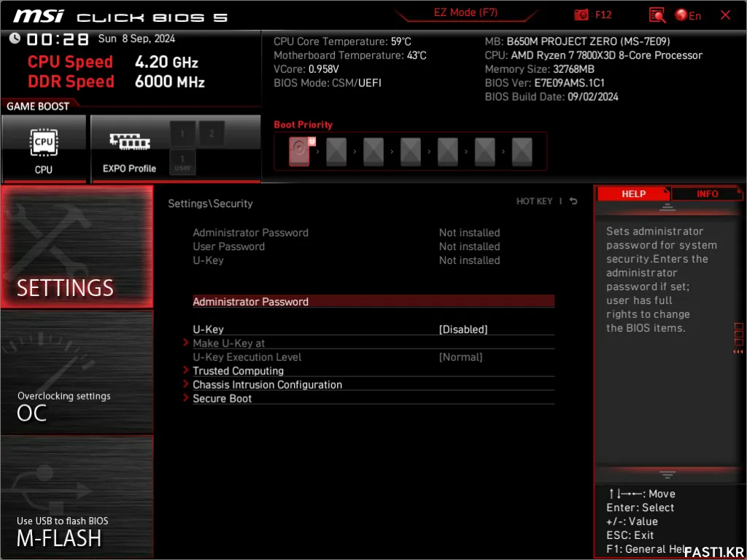Change language via the En globe icon

click(688, 15)
